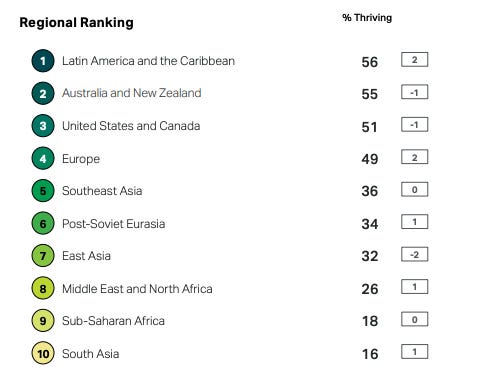This screenshot has width=480, height=381.
Task: Open Post-Soviet Eurasia region
Action: pos(114,224)
